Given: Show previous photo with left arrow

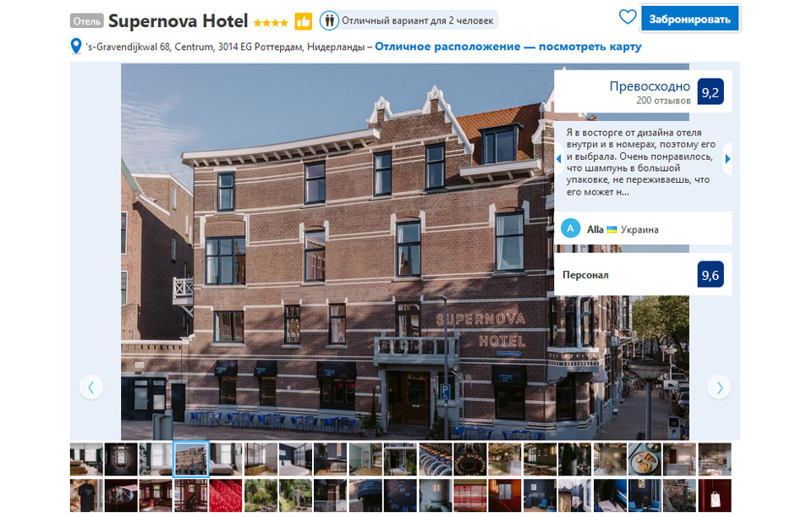Looking at the screenshot, I should pyautogui.click(x=91, y=387).
